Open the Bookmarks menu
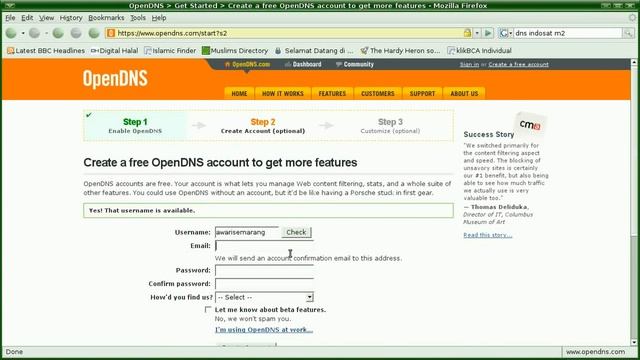 point(106,18)
